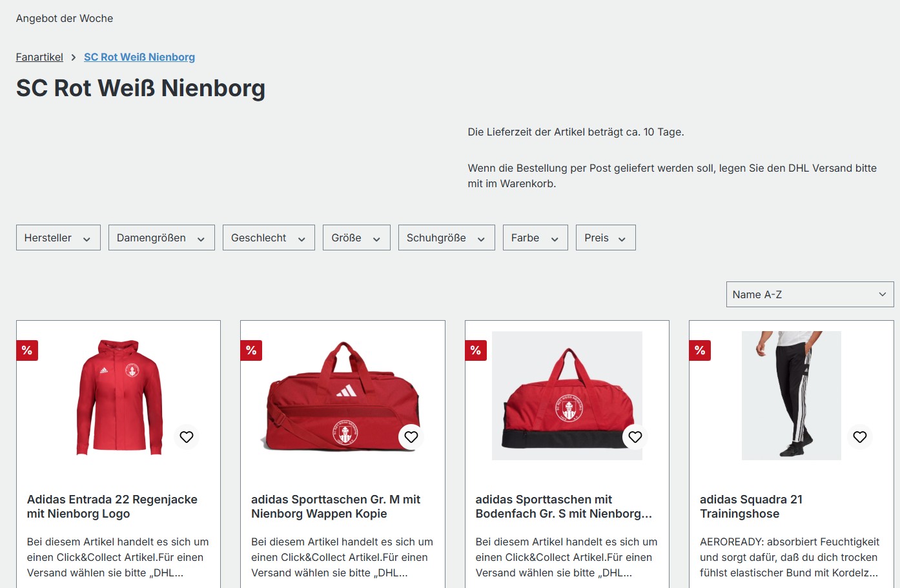
Task: Open the Schuhgröße filter
Action: 446,238
